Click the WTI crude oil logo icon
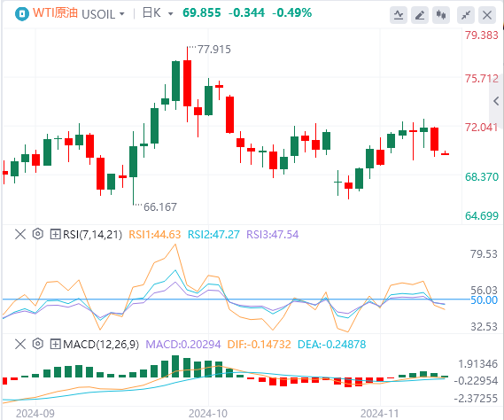The image size is (504, 420). click(22, 14)
